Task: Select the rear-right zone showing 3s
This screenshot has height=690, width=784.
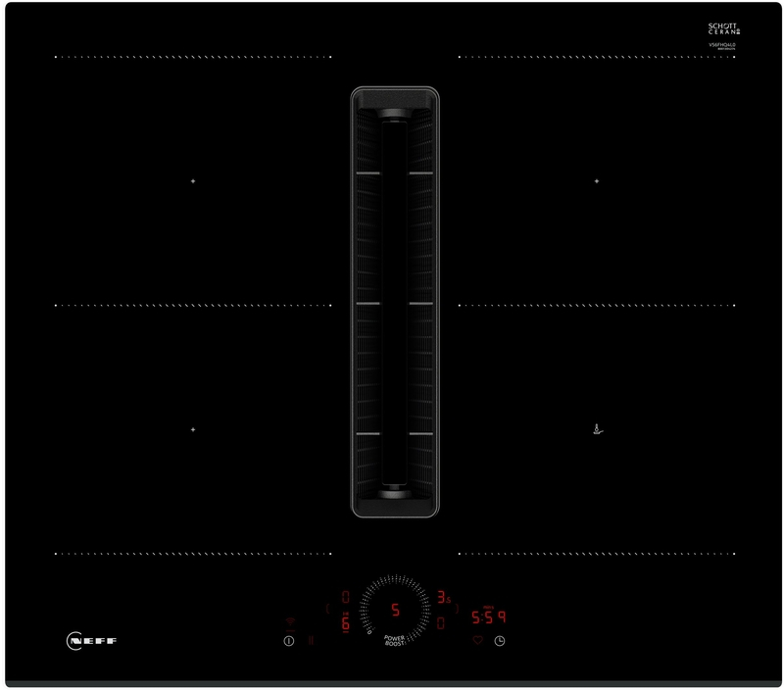Action: 443,595
